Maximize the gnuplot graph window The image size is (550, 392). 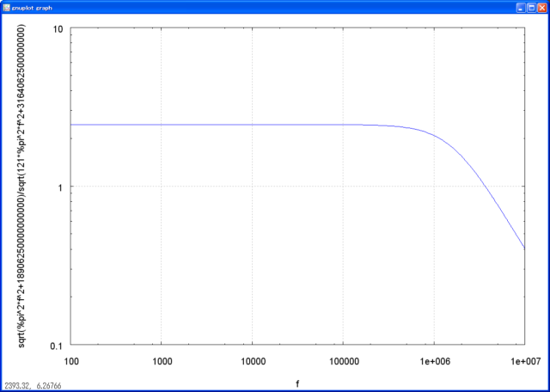[x=532, y=8]
